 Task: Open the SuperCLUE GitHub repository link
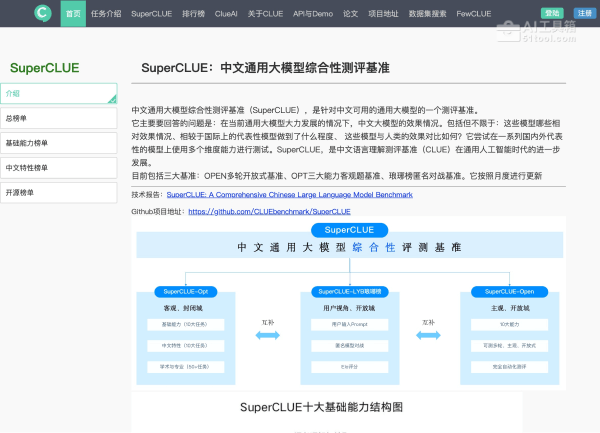pos(269,212)
